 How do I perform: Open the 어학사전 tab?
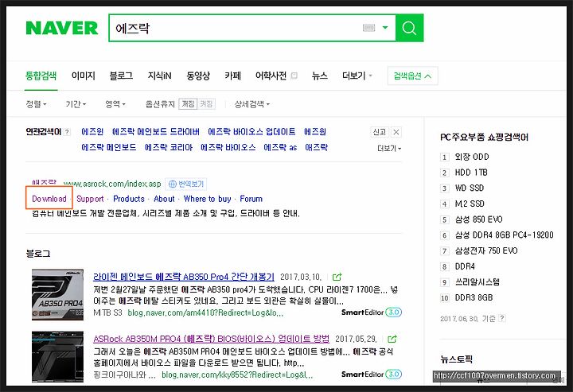[x=271, y=76]
